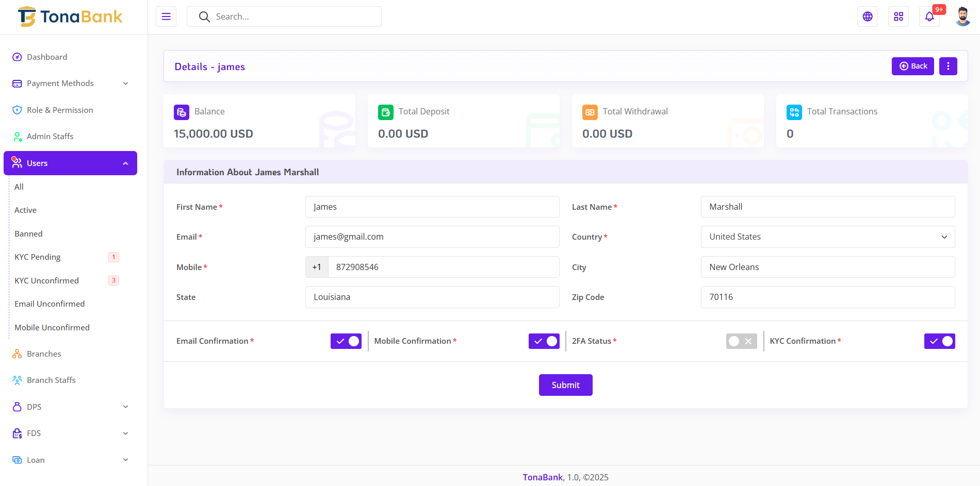Open the Banned users list
The image size is (980, 486).
click(x=29, y=234)
